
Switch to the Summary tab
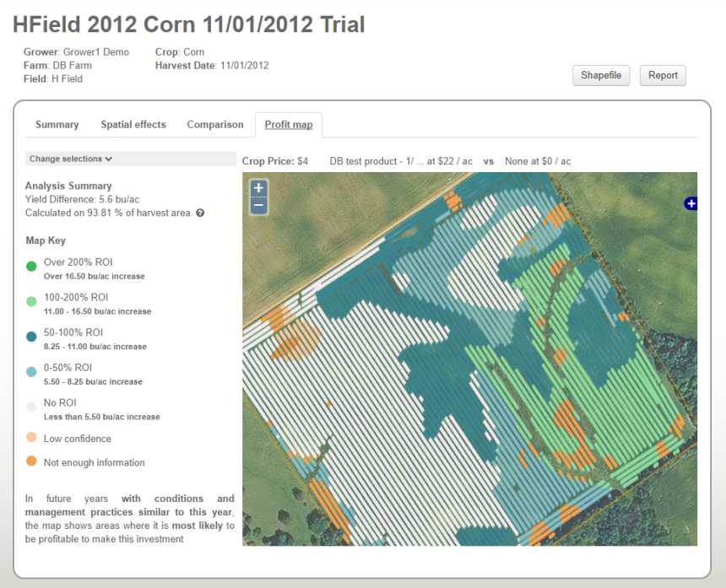coord(57,125)
